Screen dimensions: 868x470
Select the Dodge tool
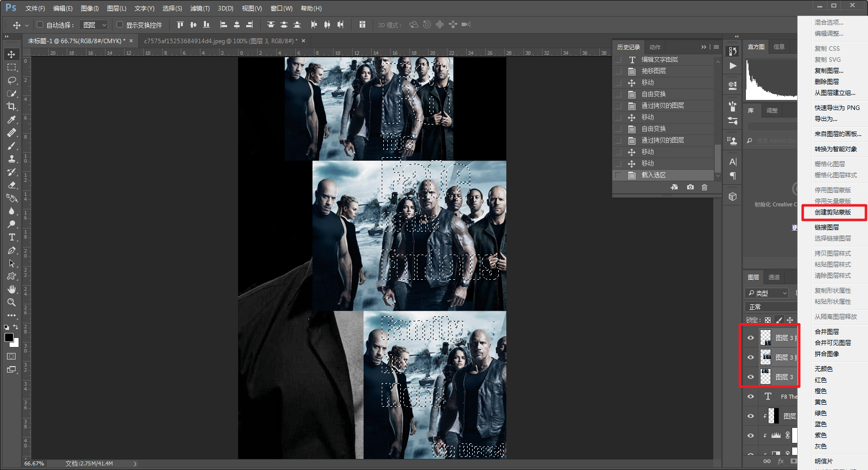(11, 224)
